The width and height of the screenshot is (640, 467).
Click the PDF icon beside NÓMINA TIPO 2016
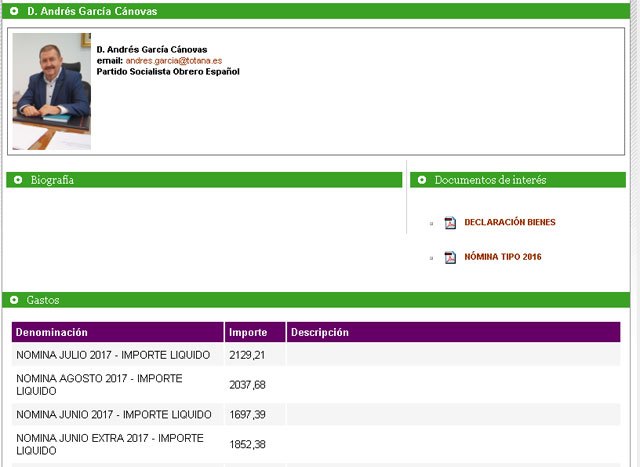click(x=450, y=257)
